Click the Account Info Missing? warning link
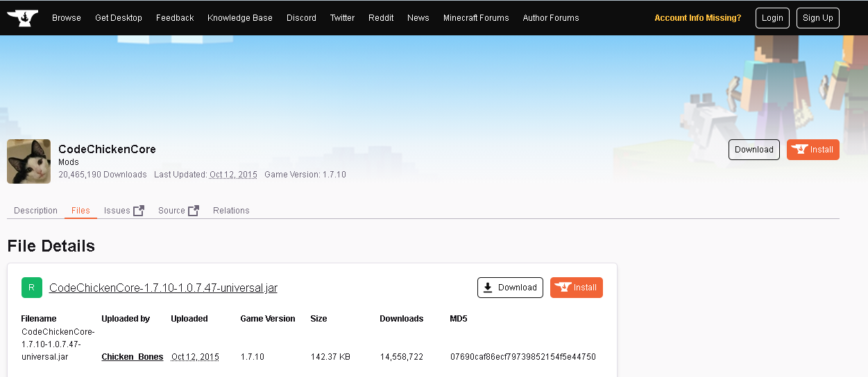Screen dimensions: 868x377 (x=697, y=18)
